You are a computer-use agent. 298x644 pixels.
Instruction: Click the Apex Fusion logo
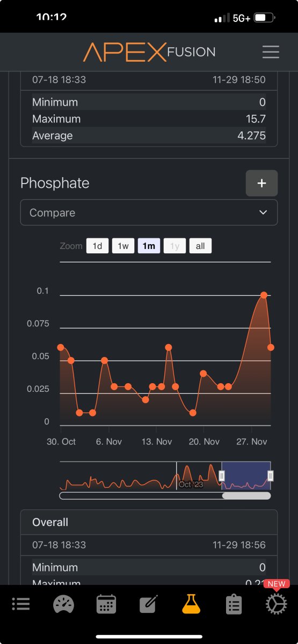149,52
